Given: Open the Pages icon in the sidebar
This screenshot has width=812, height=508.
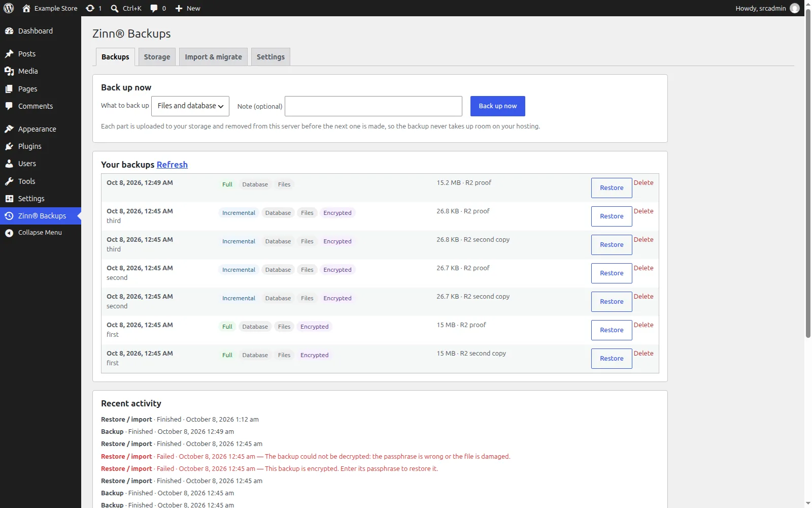Looking at the screenshot, I should pyautogui.click(x=9, y=89).
